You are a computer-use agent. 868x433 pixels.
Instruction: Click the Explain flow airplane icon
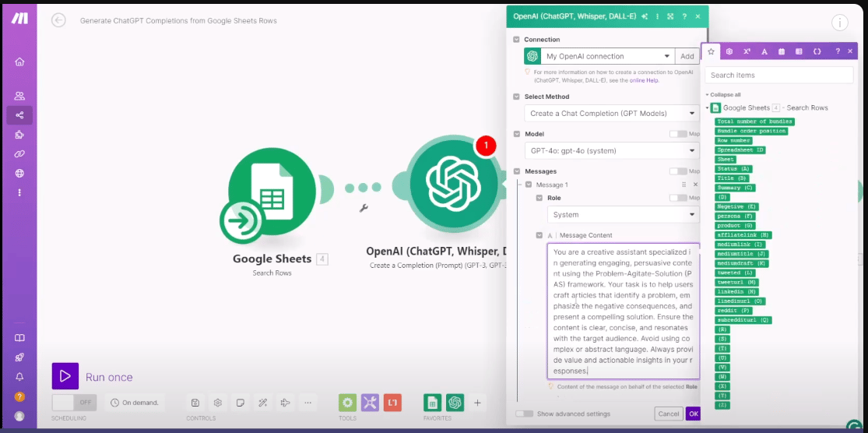pyautogui.click(x=286, y=403)
